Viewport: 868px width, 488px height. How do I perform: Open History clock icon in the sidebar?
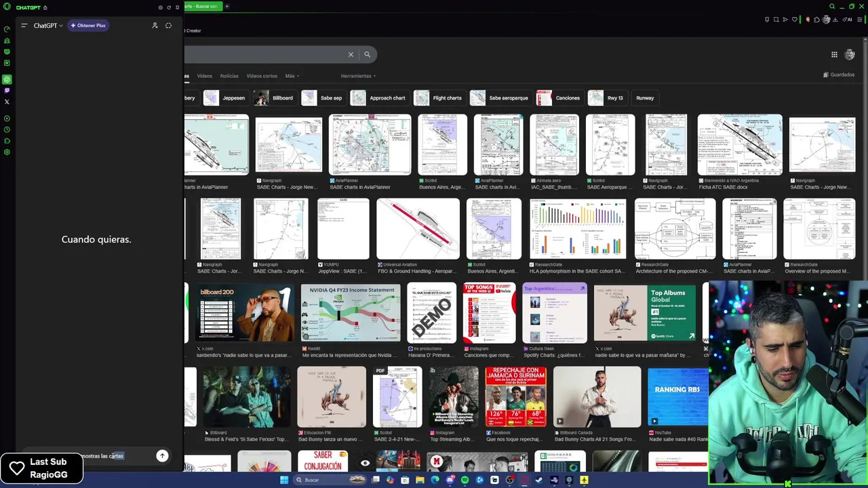click(7, 129)
